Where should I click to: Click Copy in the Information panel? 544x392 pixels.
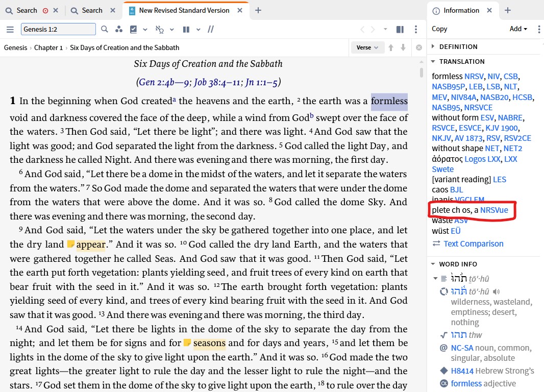tap(439, 29)
